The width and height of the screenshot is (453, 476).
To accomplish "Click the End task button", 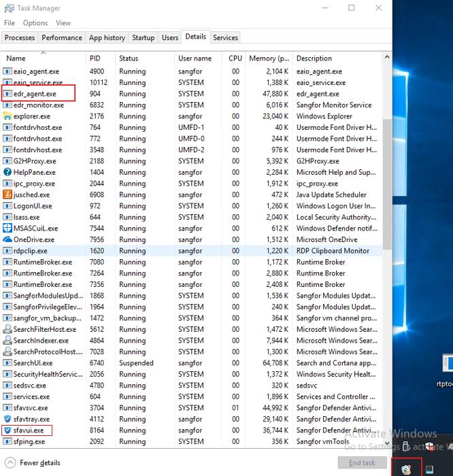I will [x=361, y=463].
